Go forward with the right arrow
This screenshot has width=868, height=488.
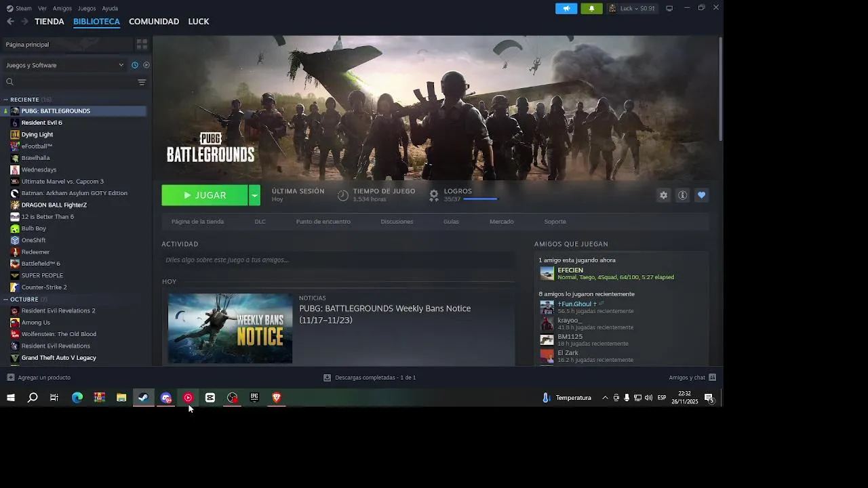(24, 21)
